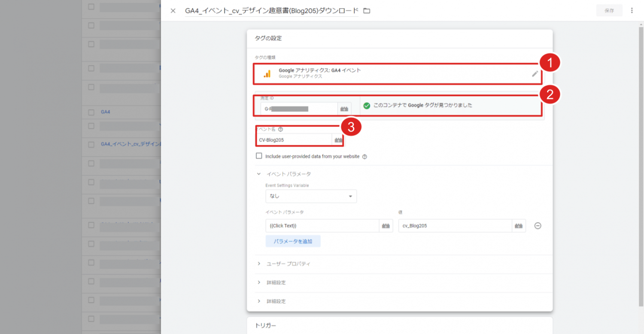
Task: Edit the tag name title field
Action: click(x=271, y=11)
